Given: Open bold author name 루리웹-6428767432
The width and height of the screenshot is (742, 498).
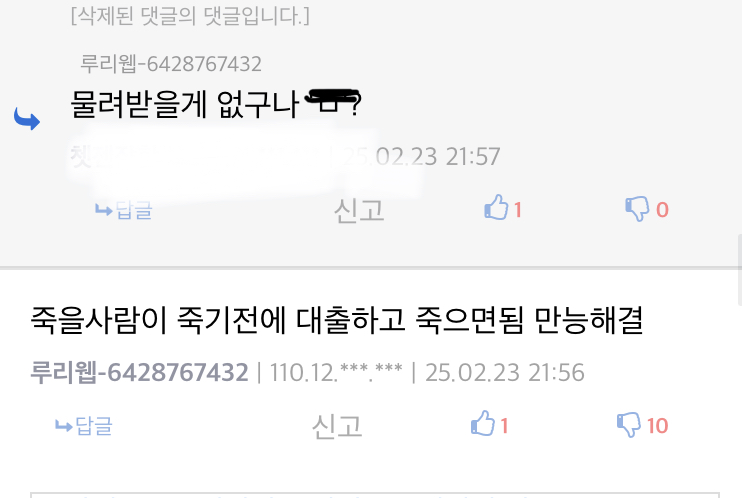Looking at the screenshot, I should 139,372.
